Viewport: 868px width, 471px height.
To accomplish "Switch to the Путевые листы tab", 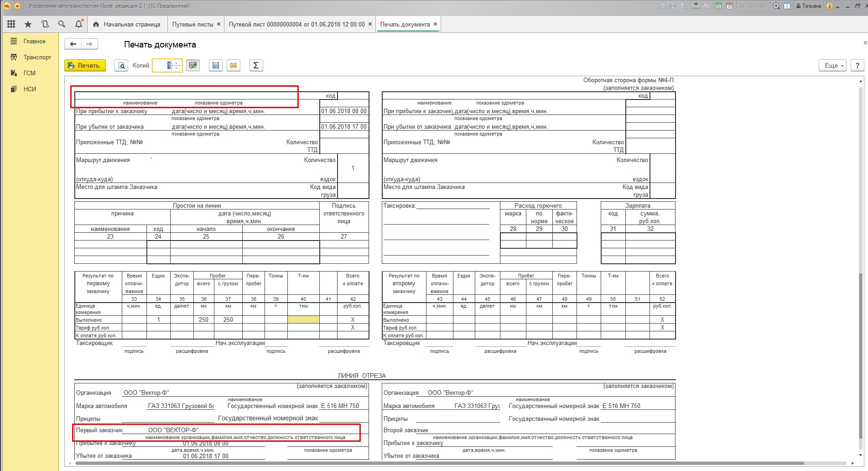I will pyautogui.click(x=192, y=24).
